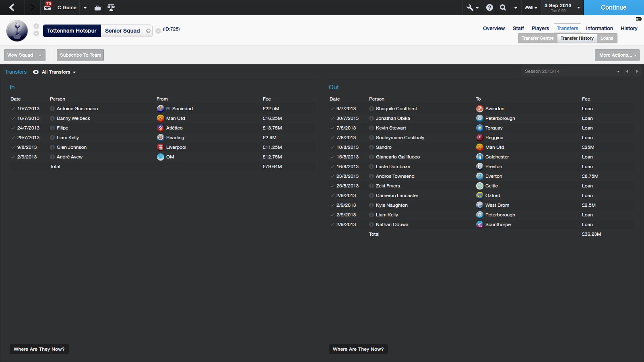Click the Tottenham Hotspur club crest
644x362 pixels.
[17, 31]
